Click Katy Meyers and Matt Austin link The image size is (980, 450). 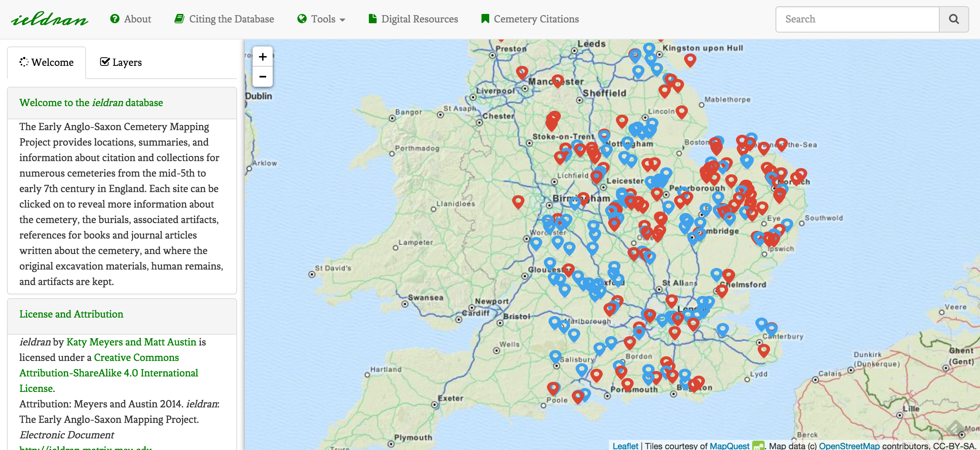point(131,342)
